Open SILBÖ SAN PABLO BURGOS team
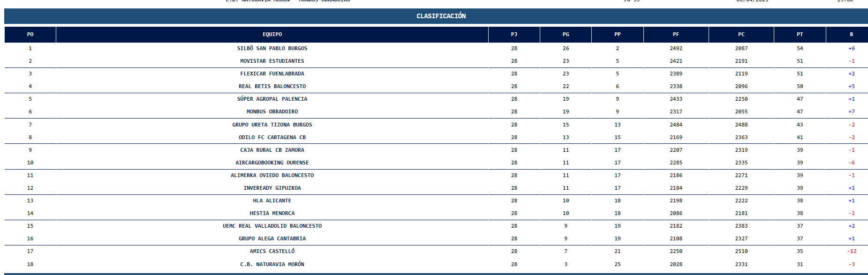The width and height of the screenshot is (868, 275). pyautogui.click(x=272, y=48)
